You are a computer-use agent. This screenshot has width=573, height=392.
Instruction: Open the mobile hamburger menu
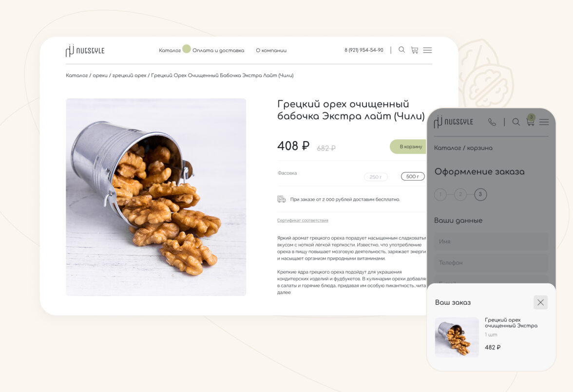tap(544, 122)
